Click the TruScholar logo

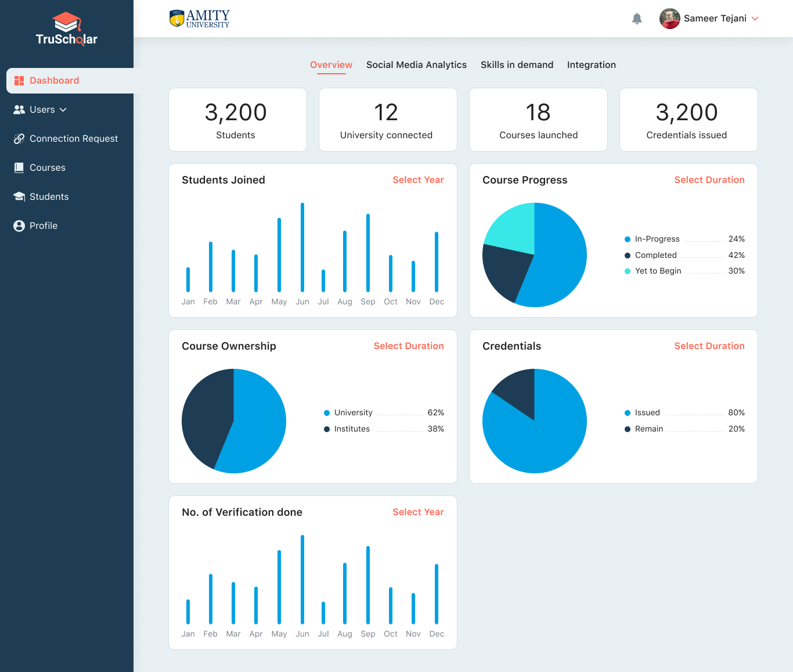pos(67,29)
